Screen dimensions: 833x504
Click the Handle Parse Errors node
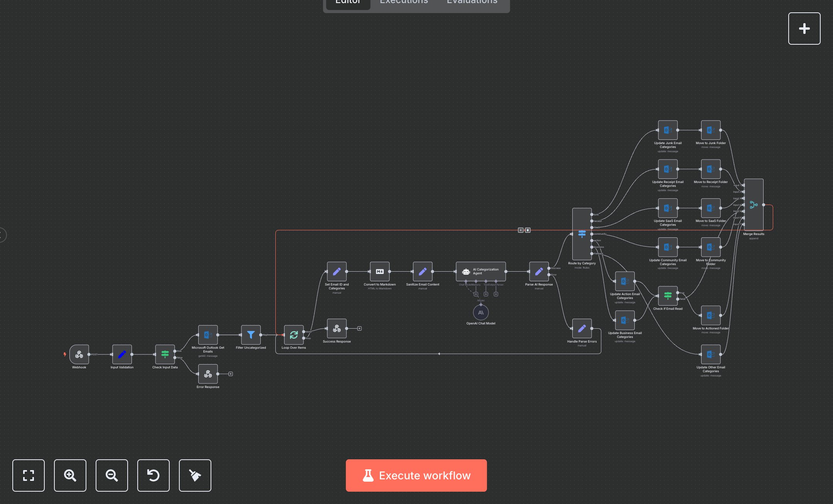(582, 329)
